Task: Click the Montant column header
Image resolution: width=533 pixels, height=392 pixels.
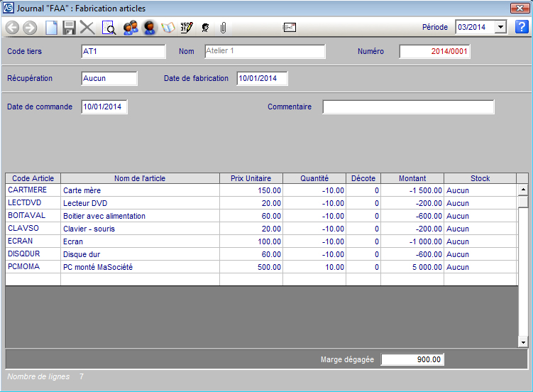Action: pyautogui.click(x=412, y=178)
